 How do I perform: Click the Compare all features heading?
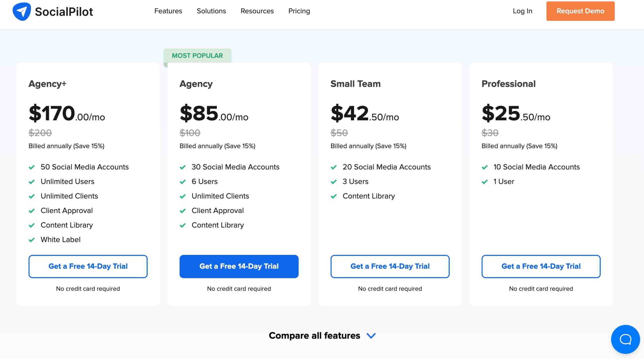(x=314, y=336)
